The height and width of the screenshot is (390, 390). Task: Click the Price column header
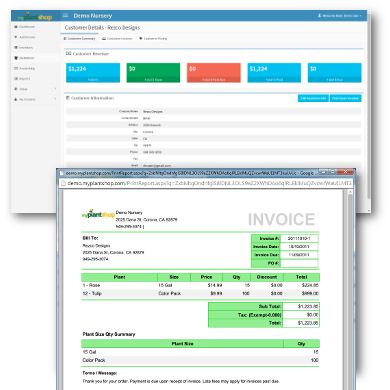[x=206, y=277]
